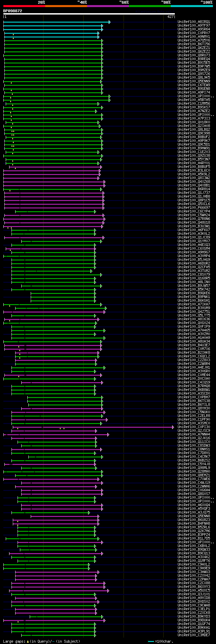
Task: Select hit label UniRef100_A3TUM2
Action: click(194, 271)
